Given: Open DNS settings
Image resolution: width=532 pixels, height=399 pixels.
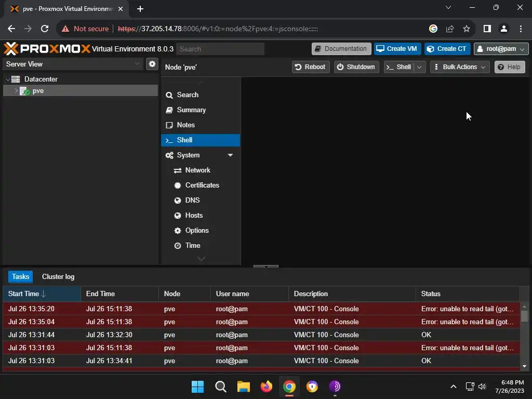Looking at the screenshot, I should pos(201,200).
